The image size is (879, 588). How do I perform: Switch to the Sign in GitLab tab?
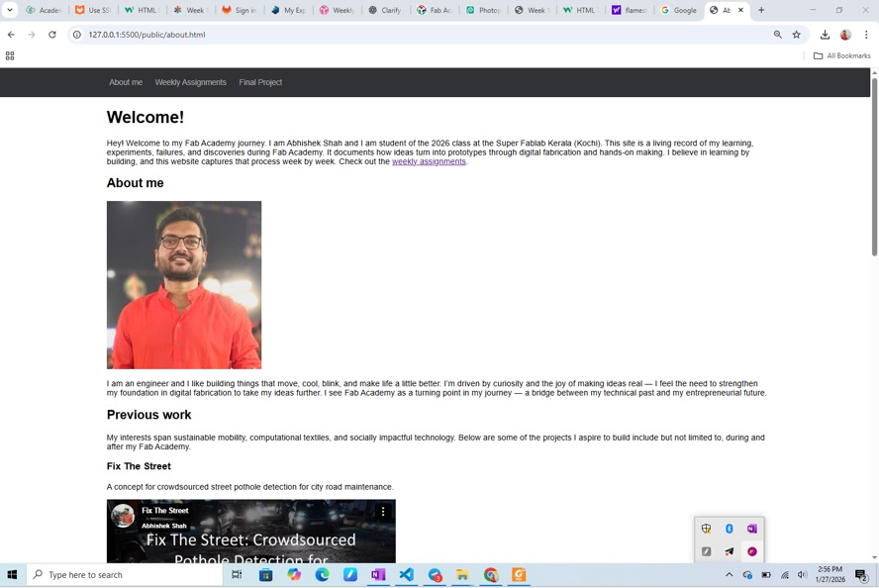240,10
